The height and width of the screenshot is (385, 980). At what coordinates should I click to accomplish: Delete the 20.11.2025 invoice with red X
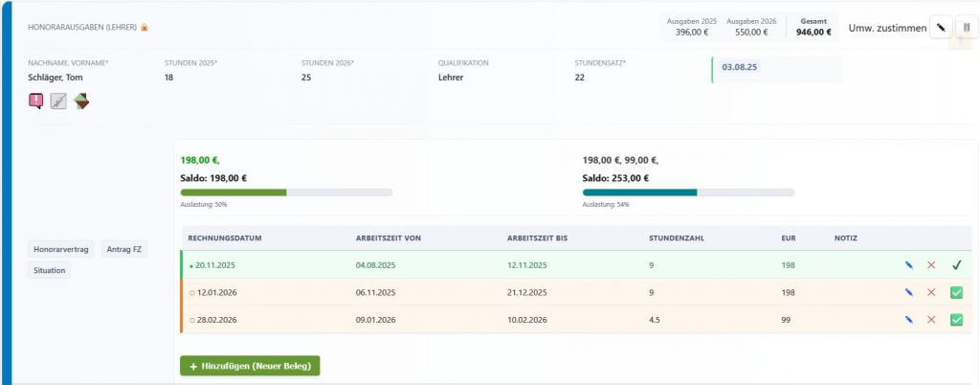(931, 265)
